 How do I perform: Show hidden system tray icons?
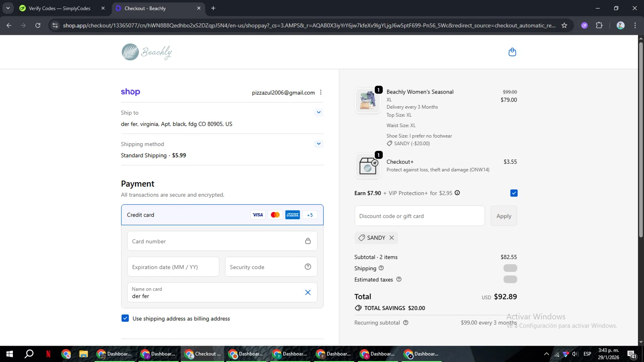[546, 354]
